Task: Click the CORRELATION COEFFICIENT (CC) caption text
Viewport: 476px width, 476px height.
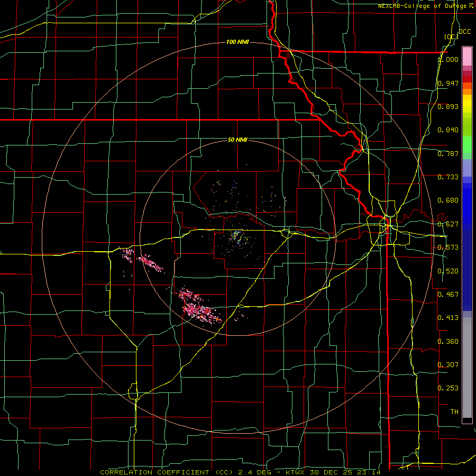Action: pyautogui.click(x=167, y=472)
